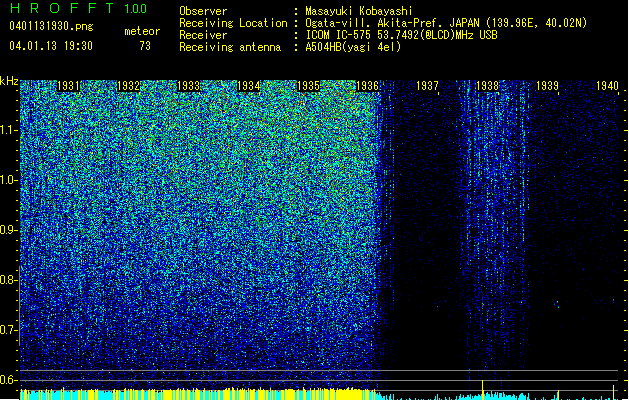Click the 1936 time marker
629x400 pixels.
tap(367, 86)
